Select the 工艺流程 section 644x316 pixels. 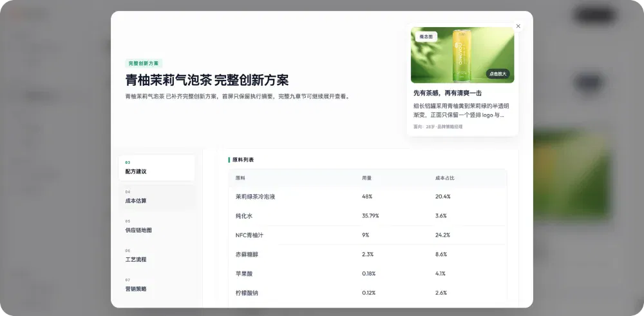[x=156, y=256]
